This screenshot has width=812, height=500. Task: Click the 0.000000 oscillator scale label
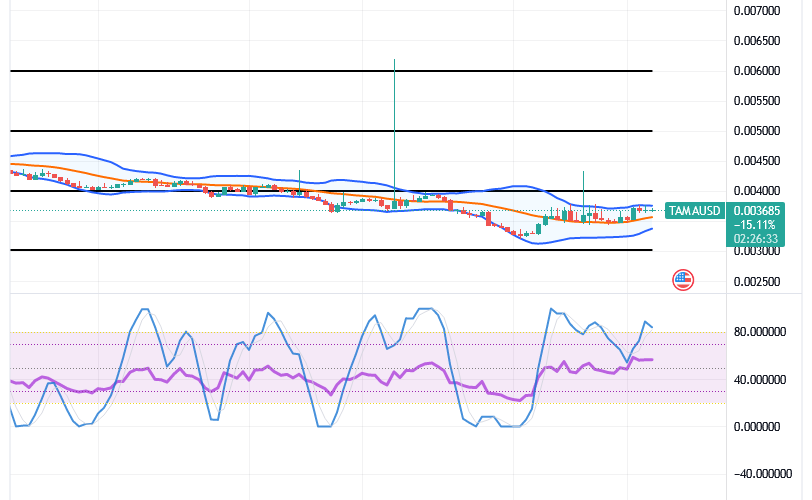coord(757,427)
